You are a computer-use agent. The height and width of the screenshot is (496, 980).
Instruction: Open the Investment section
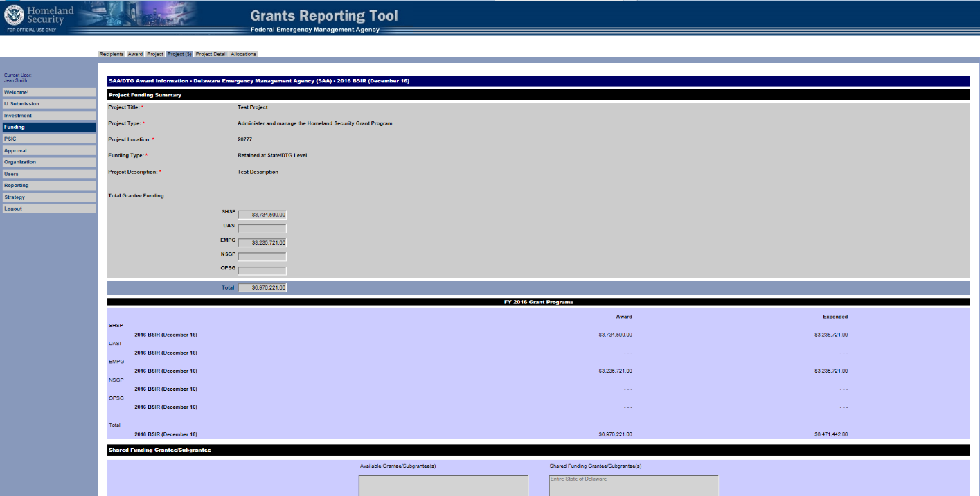[x=48, y=116]
